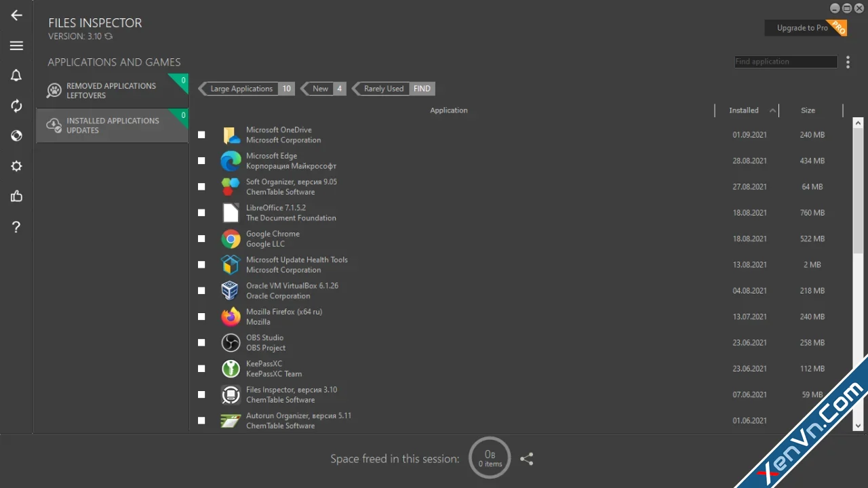Filter by Large Applications tag

pyautogui.click(x=246, y=89)
